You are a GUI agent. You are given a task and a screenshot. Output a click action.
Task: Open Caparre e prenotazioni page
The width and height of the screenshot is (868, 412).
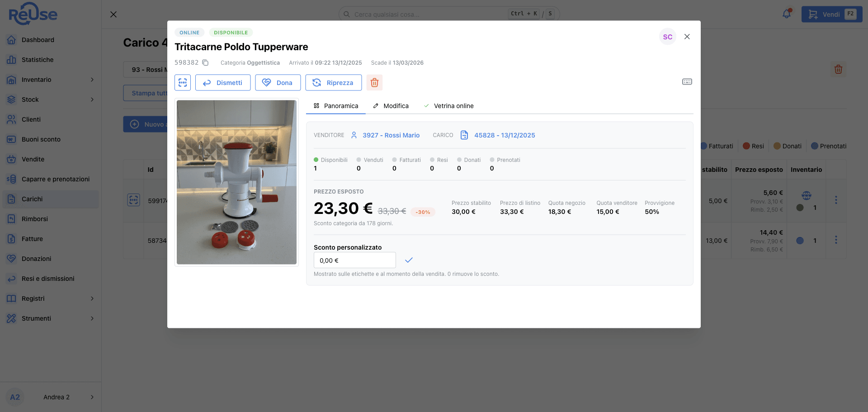(x=51, y=179)
